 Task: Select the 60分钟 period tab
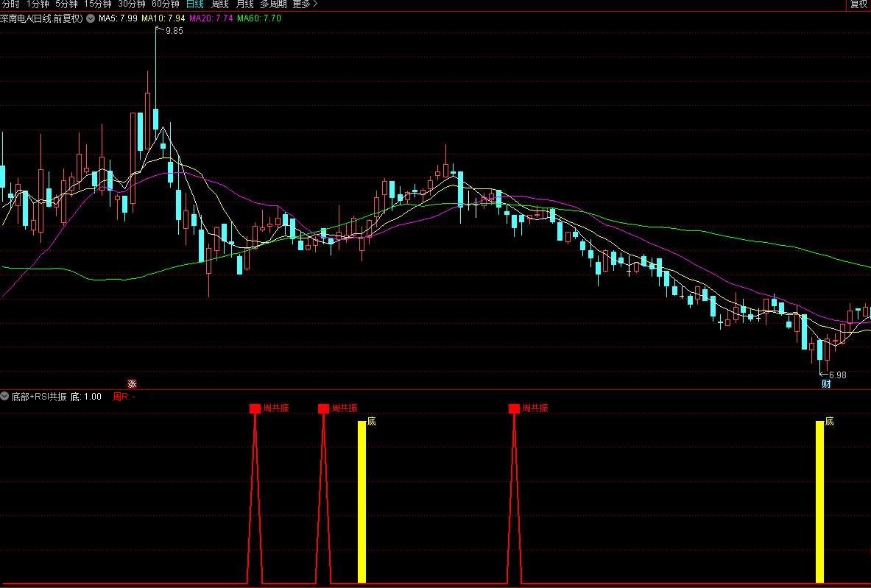[166, 4]
